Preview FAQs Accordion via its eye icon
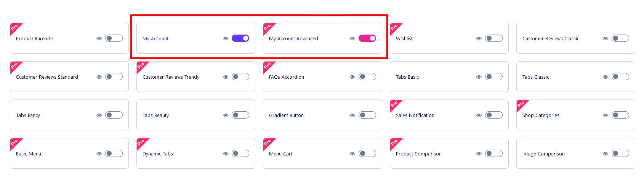Screen dimensions: 644x179 click(352, 77)
